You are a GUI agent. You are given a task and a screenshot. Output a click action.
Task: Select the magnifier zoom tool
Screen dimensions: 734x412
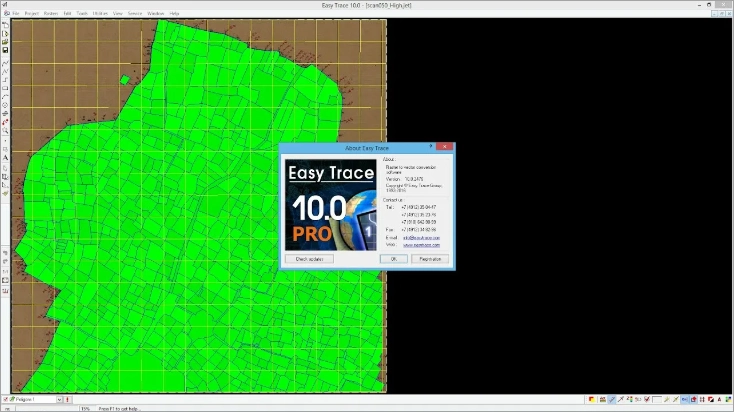(5, 131)
